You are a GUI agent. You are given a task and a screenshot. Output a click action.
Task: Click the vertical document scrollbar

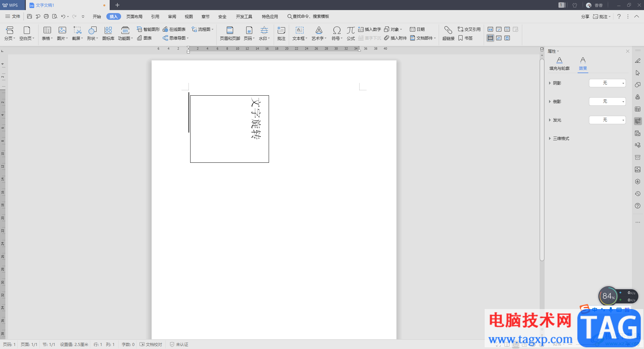542,160
